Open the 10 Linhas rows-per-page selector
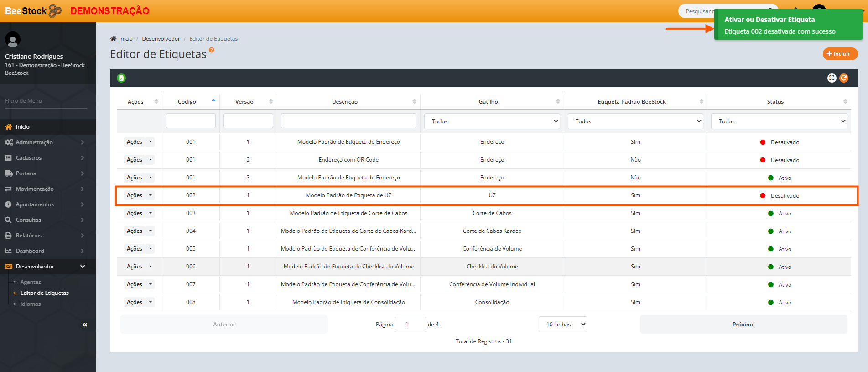 pyautogui.click(x=563, y=325)
